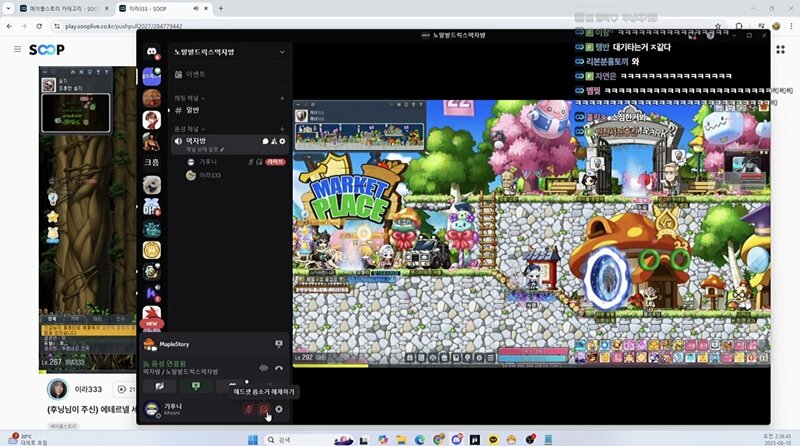The height and width of the screenshot is (446, 800).
Task: Click user 기후니 in the voice channel
Action: point(208,162)
